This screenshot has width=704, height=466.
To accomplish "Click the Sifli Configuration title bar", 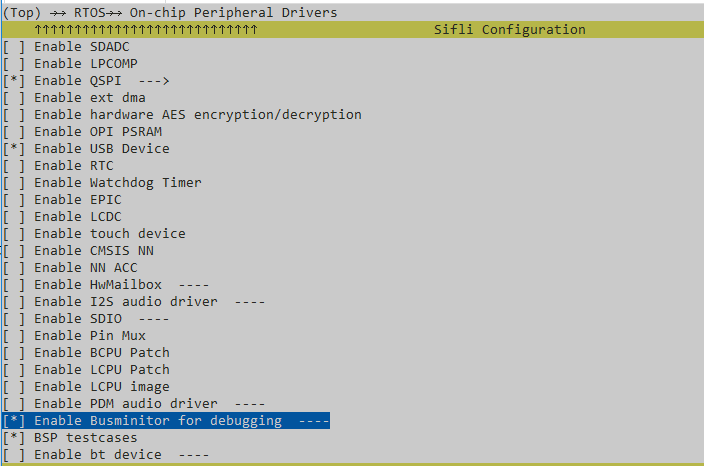I will (x=509, y=29).
